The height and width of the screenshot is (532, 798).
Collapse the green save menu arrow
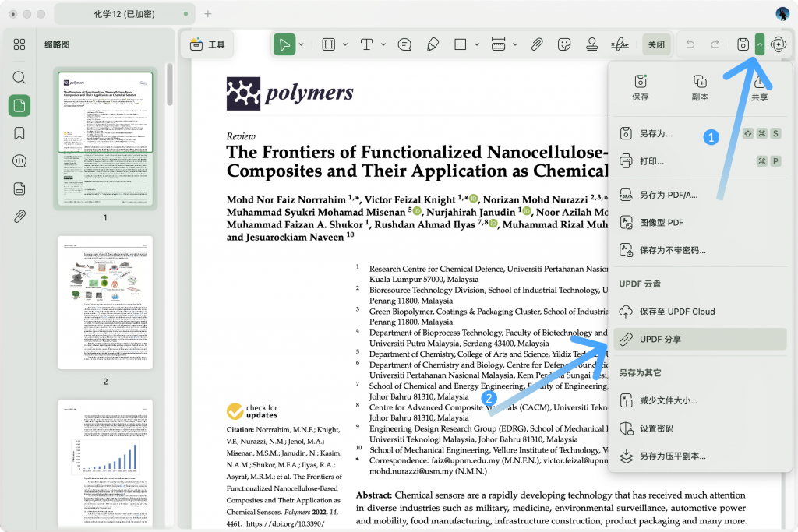tap(759, 44)
